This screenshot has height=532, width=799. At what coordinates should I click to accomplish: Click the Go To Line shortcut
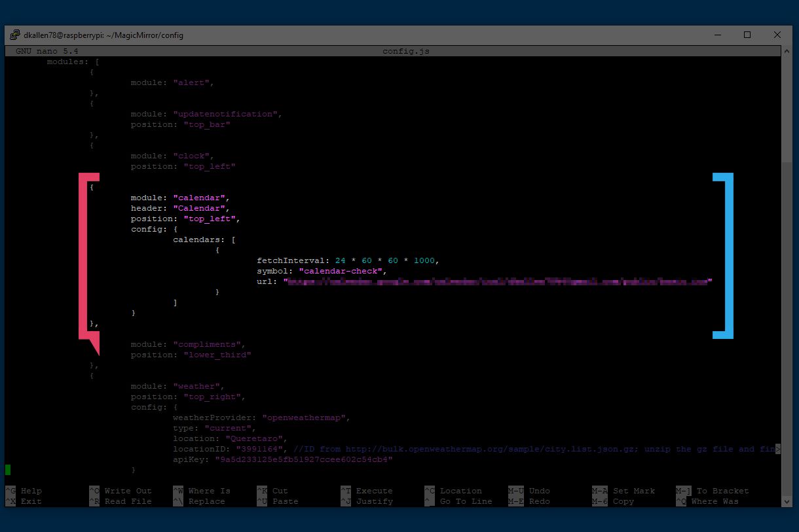[x=458, y=501]
